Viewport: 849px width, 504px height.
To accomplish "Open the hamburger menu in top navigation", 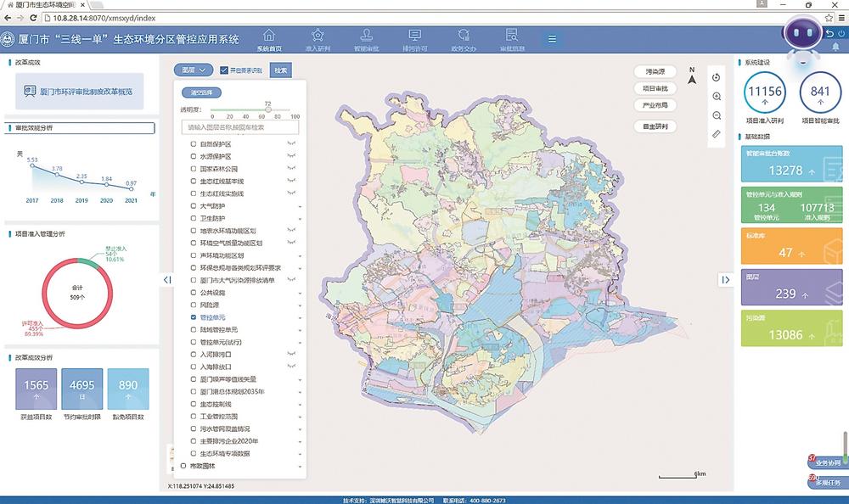I will click(x=552, y=38).
